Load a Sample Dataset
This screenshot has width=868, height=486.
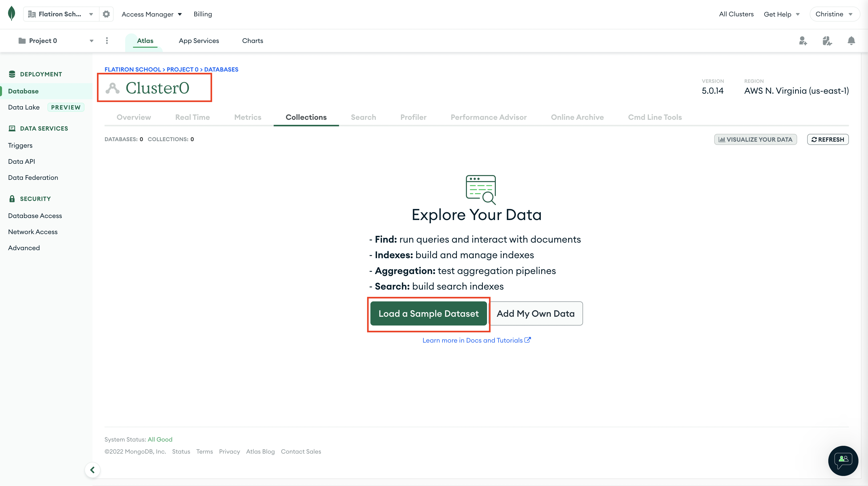pos(428,313)
